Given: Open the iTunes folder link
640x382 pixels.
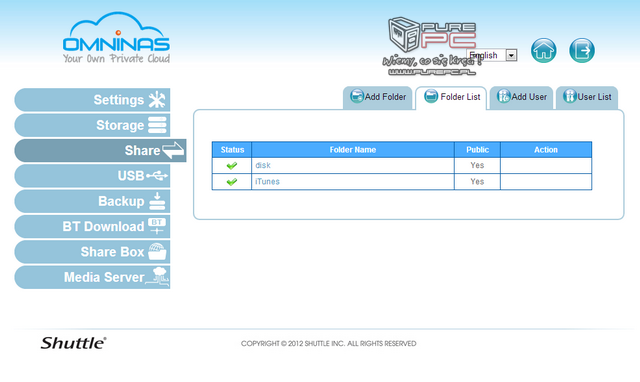Looking at the screenshot, I should pos(267,182).
